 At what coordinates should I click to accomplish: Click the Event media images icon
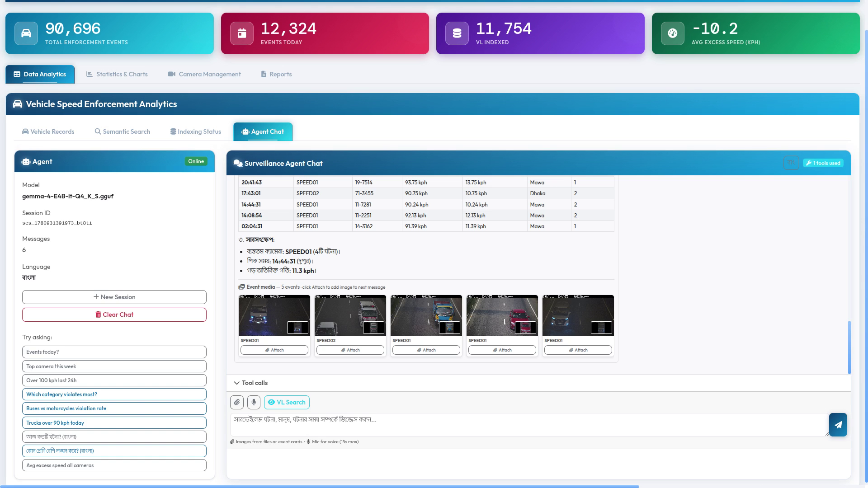pyautogui.click(x=242, y=287)
